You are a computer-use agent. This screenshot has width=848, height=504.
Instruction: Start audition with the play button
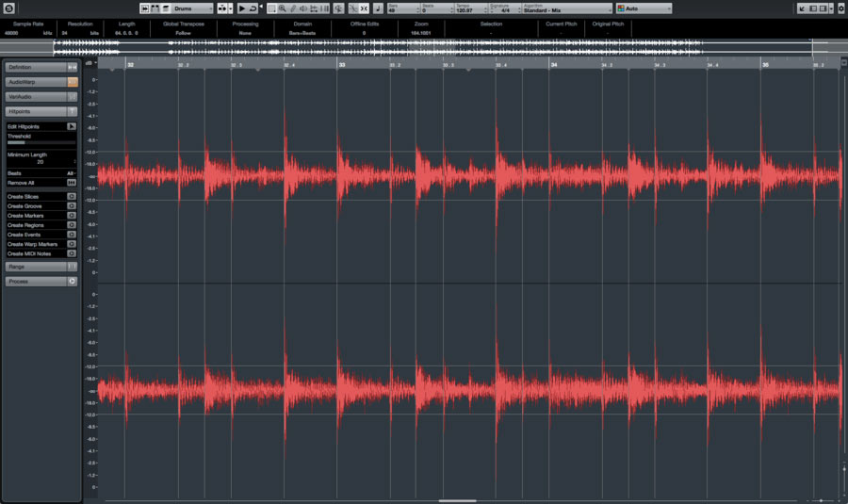[242, 8]
